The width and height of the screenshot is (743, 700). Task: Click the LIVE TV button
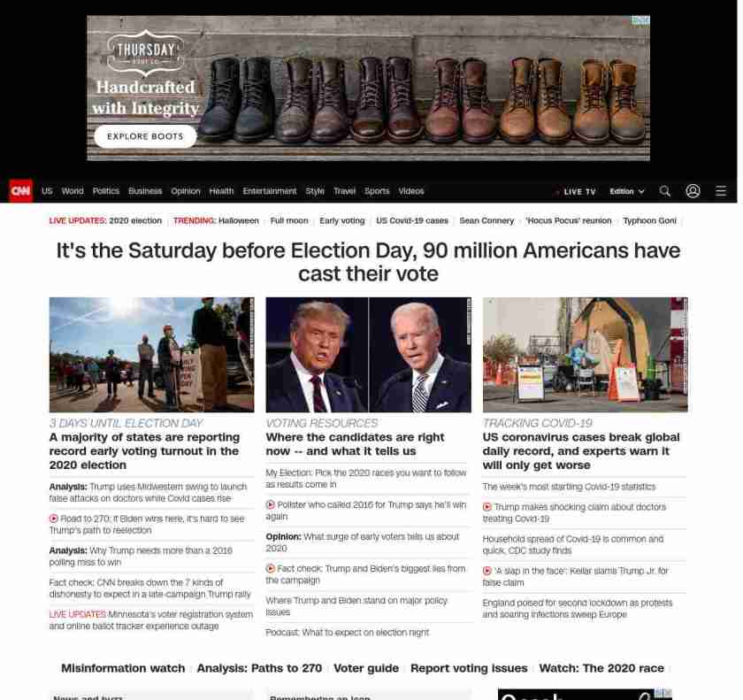[x=578, y=192]
